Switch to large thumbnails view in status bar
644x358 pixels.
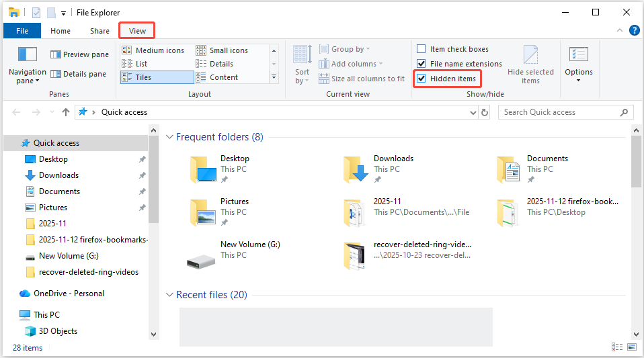click(x=632, y=347)
